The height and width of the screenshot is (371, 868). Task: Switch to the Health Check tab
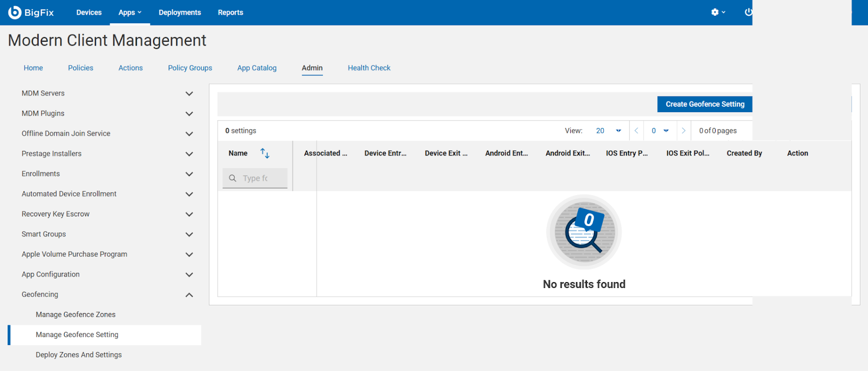[369, 68]
